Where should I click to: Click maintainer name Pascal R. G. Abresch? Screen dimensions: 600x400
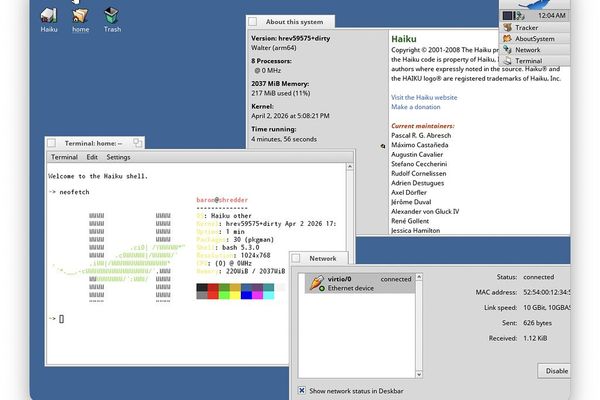[x=421, y=136]
